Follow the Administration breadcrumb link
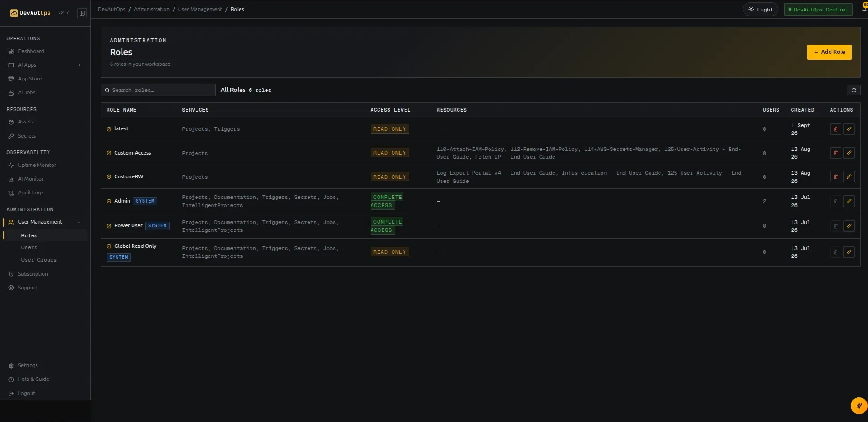The width and height of the screenshot is (868, 422). pos(152,9)
